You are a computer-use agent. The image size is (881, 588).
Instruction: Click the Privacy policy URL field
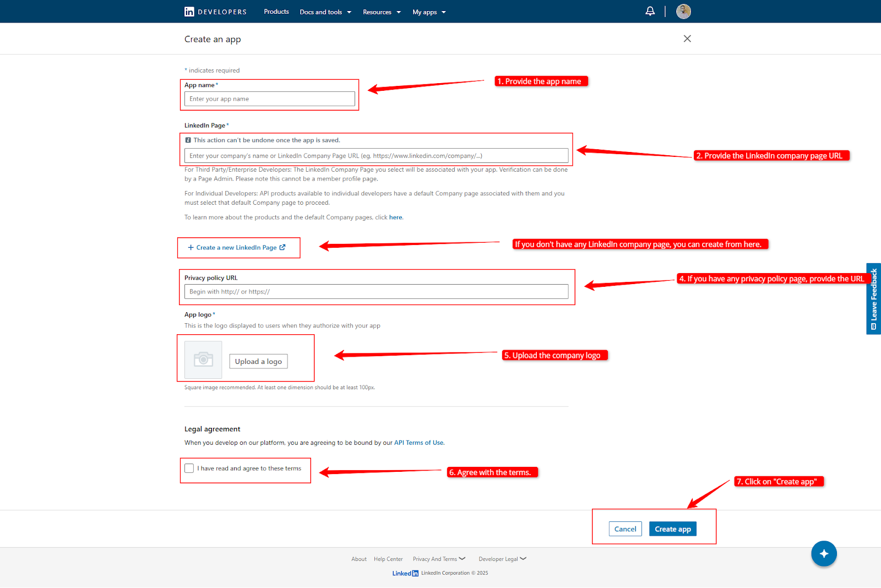[377, 292]
